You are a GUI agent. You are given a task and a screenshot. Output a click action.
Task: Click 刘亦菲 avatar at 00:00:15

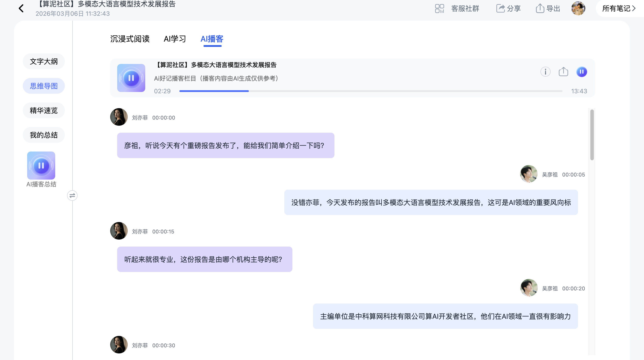[x=119, y=231]
